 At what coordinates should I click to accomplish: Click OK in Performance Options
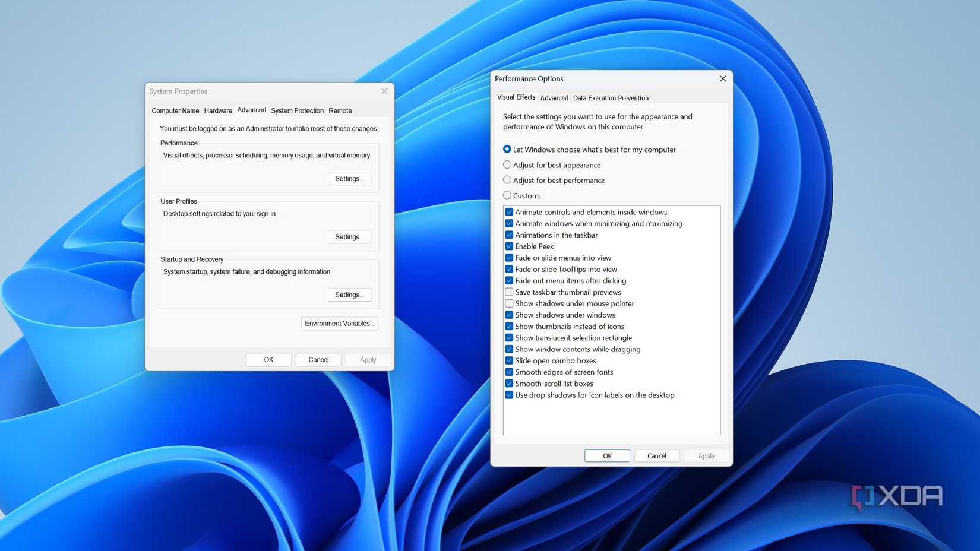(607, 456)
